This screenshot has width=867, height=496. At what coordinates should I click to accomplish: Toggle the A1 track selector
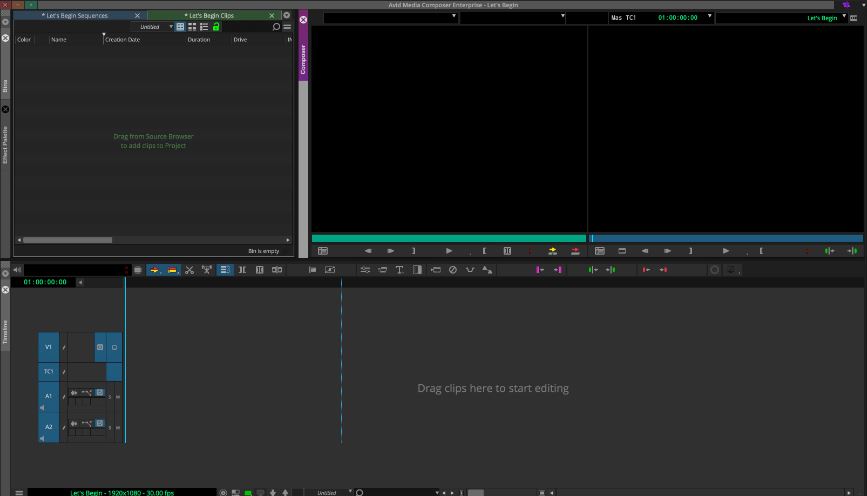click(x=49, y=396)
